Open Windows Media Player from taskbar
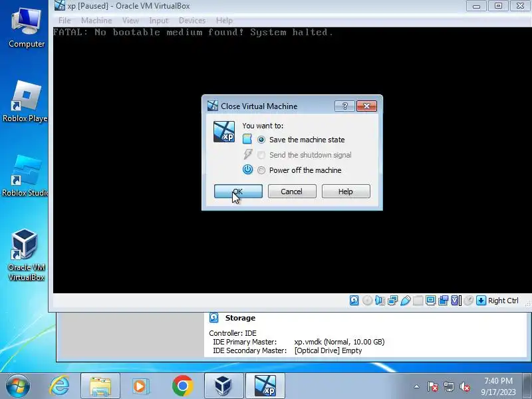Image resolution: width=532 pixels, height=399 pixels. (x=140, y=386)
